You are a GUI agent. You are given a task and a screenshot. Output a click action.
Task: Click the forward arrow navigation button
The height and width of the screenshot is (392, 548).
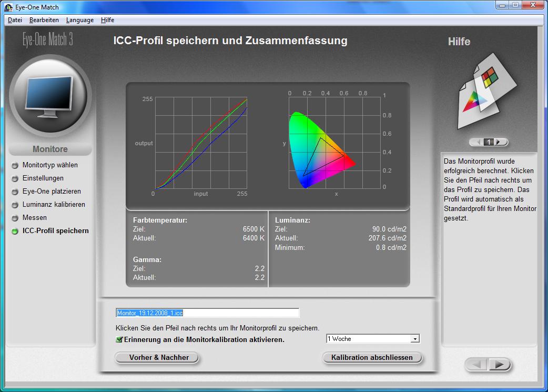coord(500,365)
